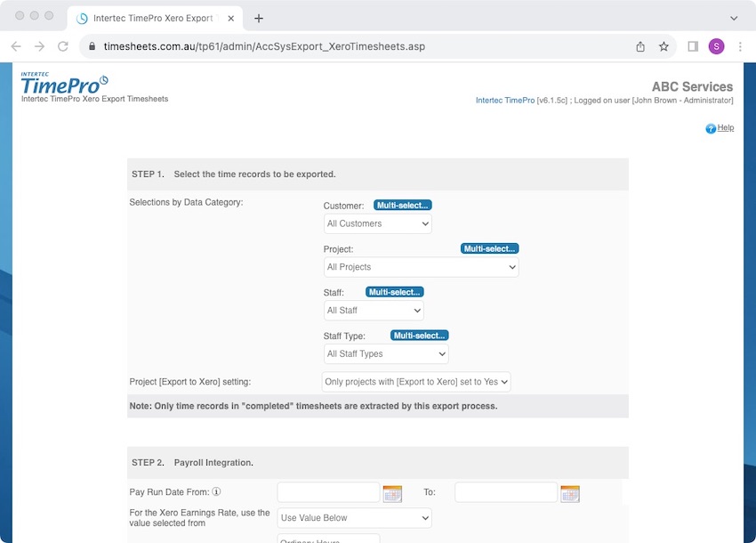Click the address bar URL
The image size is (756, 543).
[x=264, y=46]
